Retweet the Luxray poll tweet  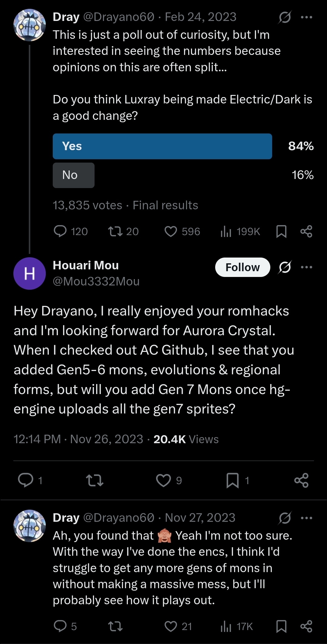point(115,231)
